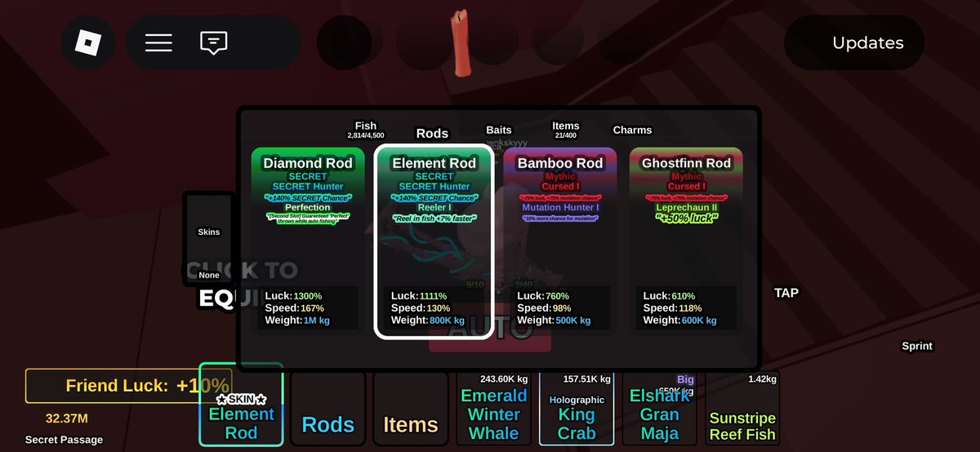
Task: Click the 32.37M coin balance
Action: click(67, 419)
